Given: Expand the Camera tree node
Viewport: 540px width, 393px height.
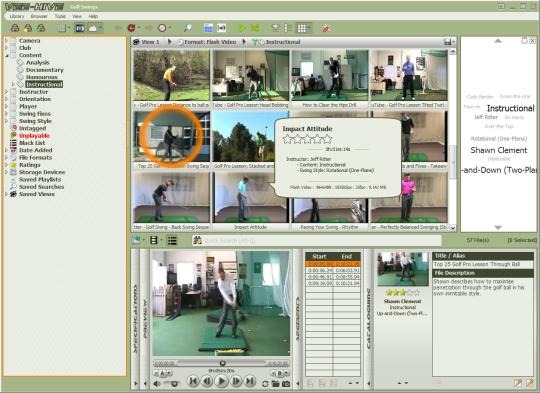Looking at the screenshot, I should coord(6,41).
